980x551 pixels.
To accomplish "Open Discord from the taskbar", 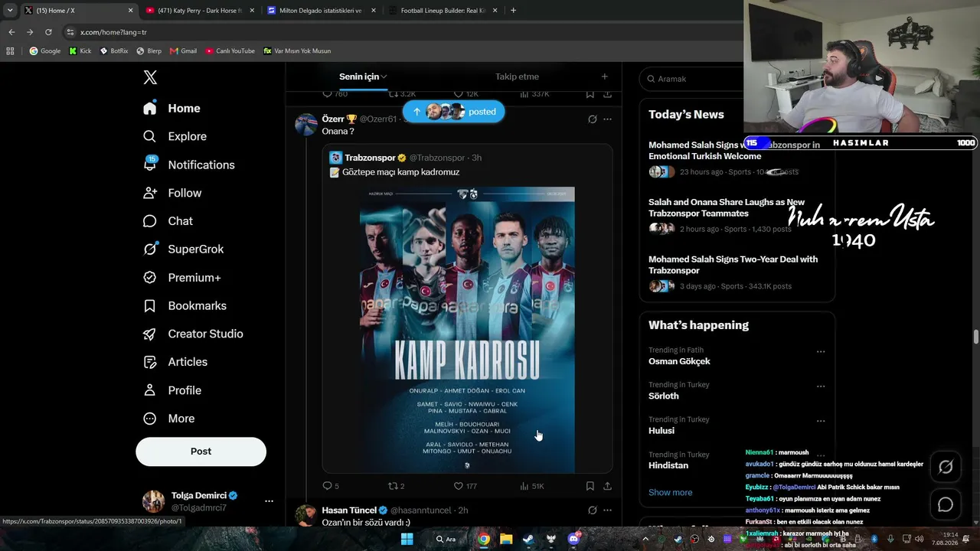I will coord(573,539).
